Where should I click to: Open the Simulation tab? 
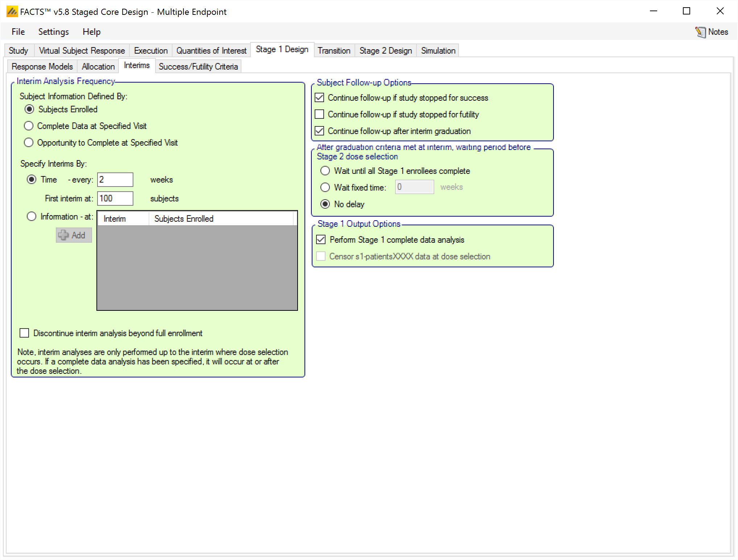click(438, 51)
